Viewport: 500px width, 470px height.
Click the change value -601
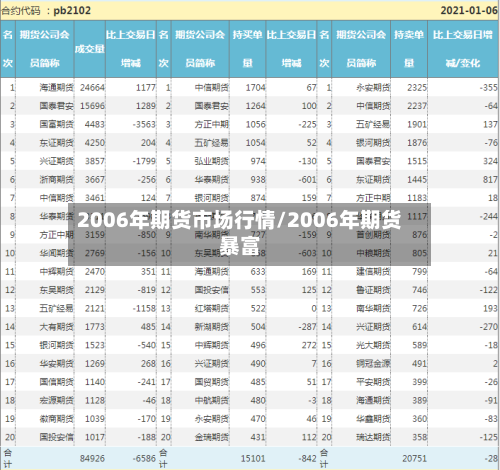click(x=307, y=180)
